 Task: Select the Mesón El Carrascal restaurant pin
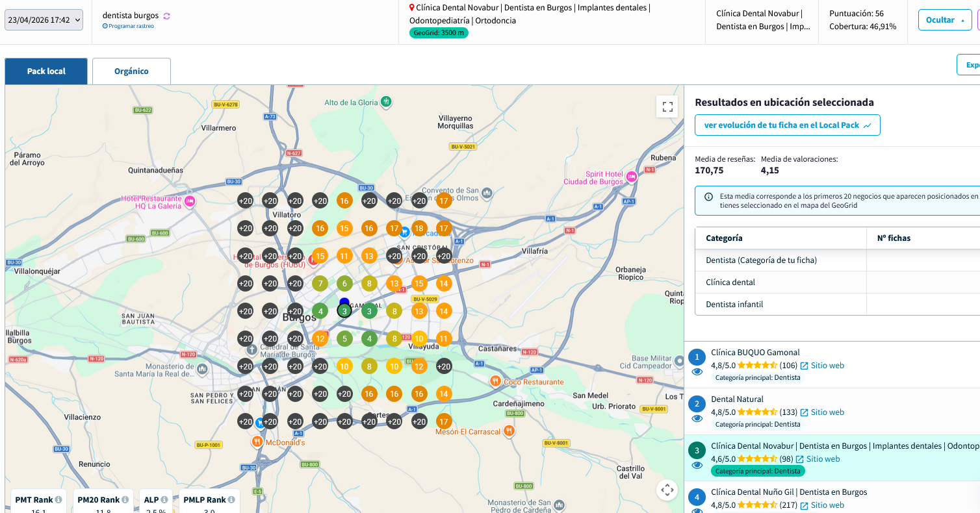click(x=509, y=431)
